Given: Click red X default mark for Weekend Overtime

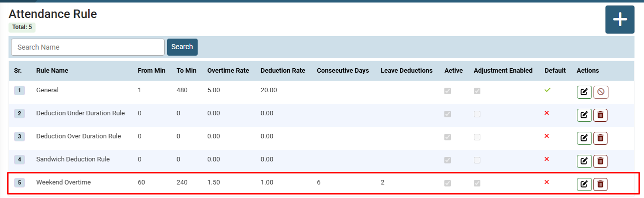Looking at the screenshot, I should coord(547,182).
